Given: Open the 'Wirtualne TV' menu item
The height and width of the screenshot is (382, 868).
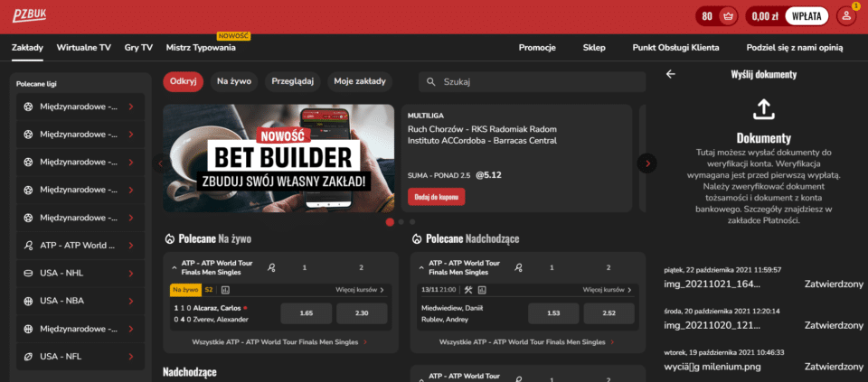Looking at the screenshot, I should point(83,47).
